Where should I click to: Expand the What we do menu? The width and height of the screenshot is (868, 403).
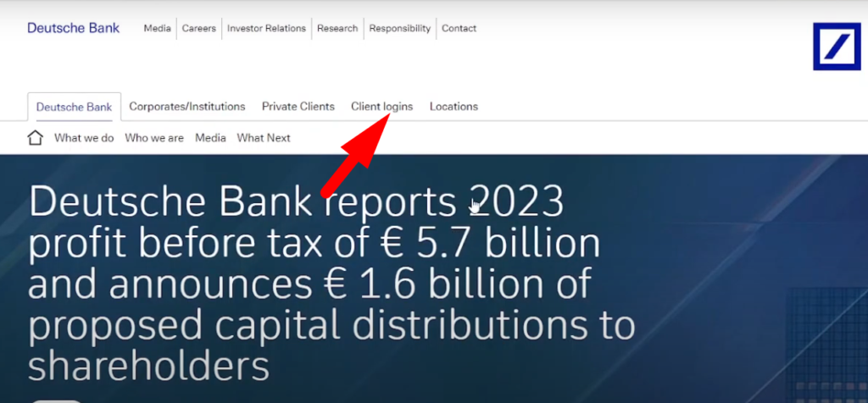click(84, 138)
